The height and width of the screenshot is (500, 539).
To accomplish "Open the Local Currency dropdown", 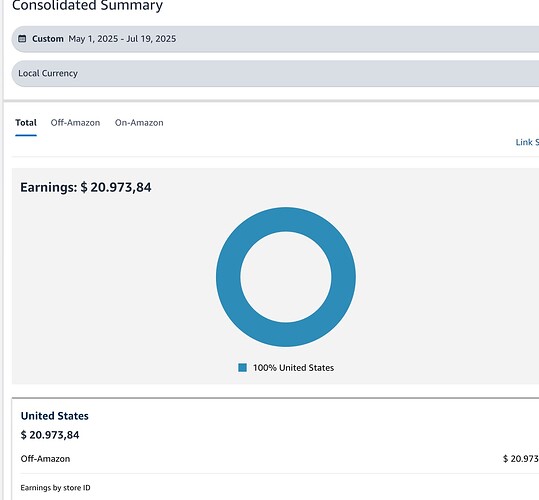I will pos(275,73).
